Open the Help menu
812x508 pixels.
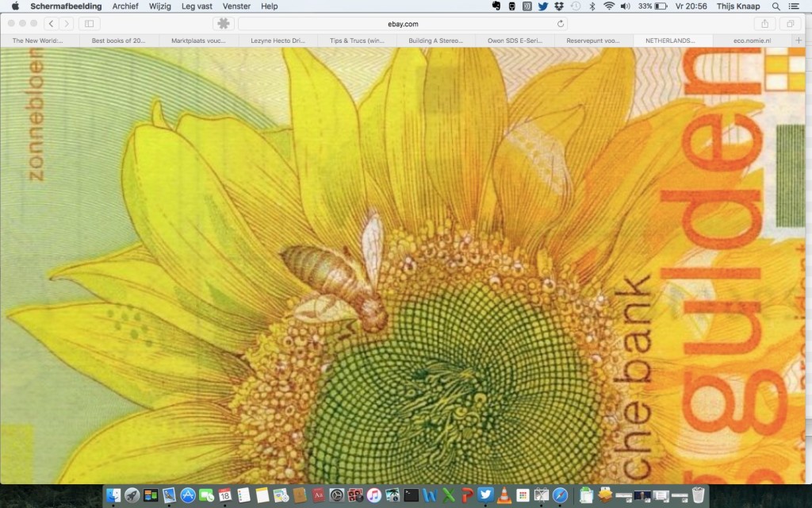coord(270,6)
